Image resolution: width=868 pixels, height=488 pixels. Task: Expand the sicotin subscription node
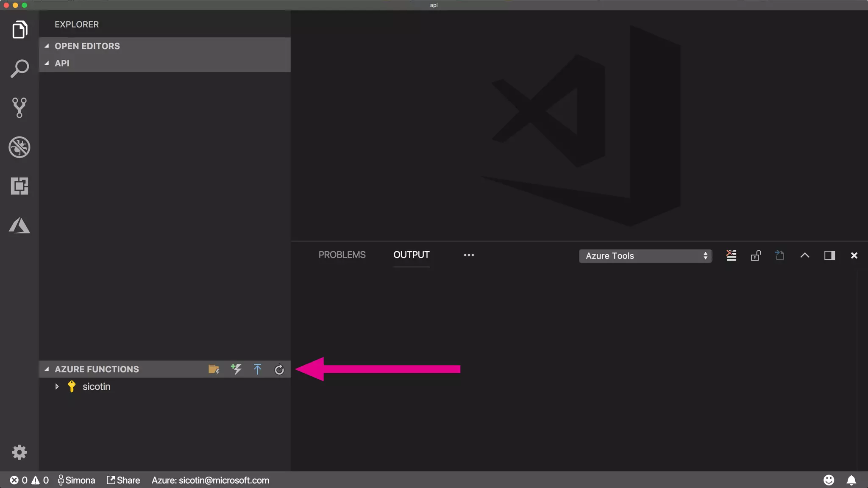57,386
